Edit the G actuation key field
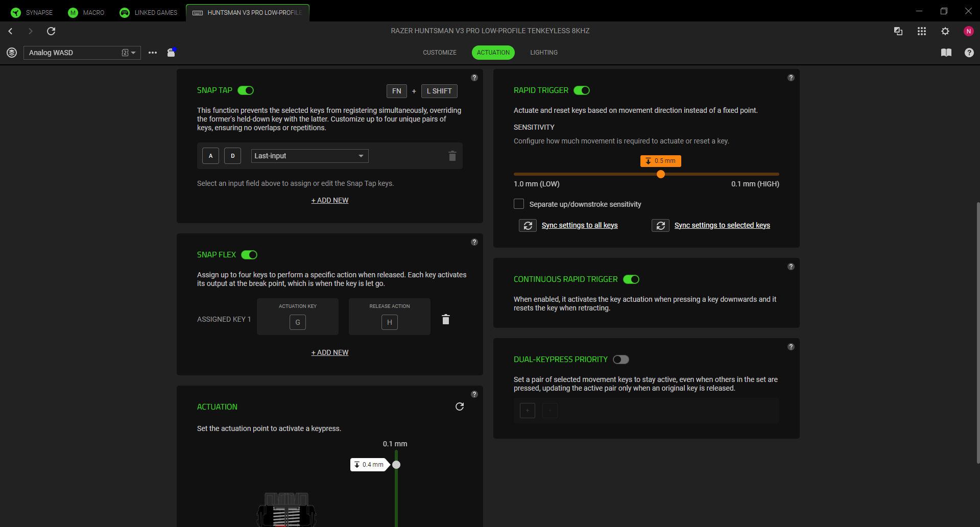The width and height of the screenshot is (980, 527). pos(298,322)
